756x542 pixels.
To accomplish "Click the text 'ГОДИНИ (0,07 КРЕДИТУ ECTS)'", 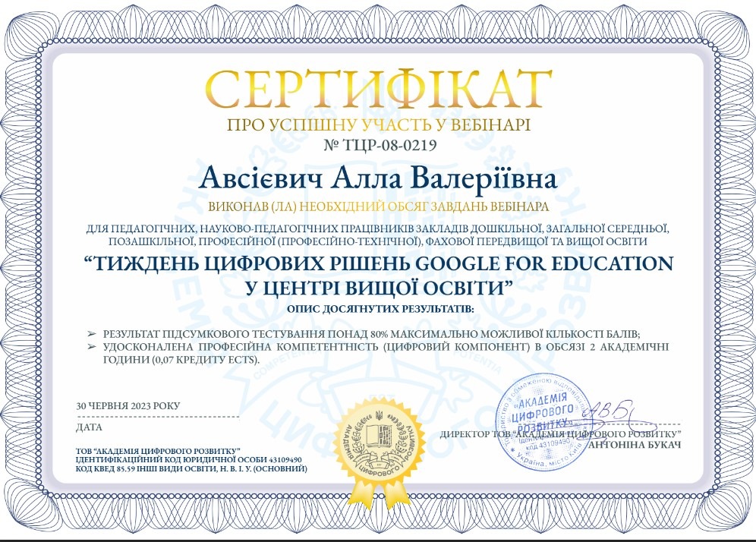I will pos(181,360).
